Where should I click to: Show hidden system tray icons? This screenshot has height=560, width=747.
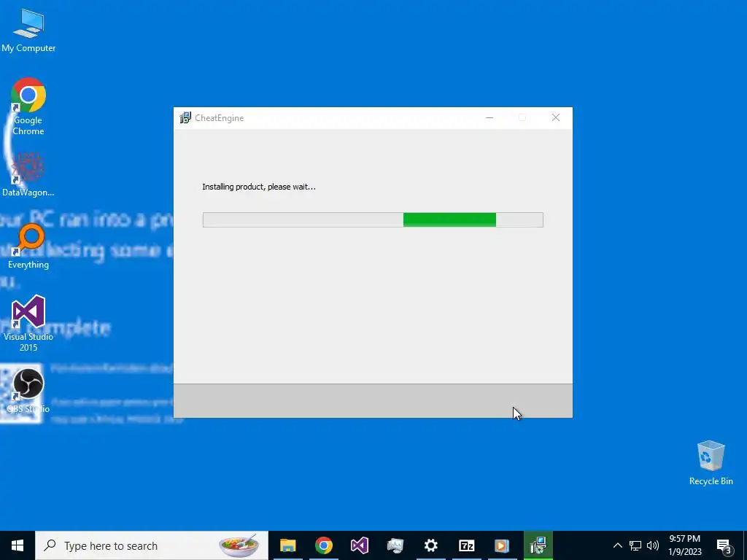click(x=617, y=545)
